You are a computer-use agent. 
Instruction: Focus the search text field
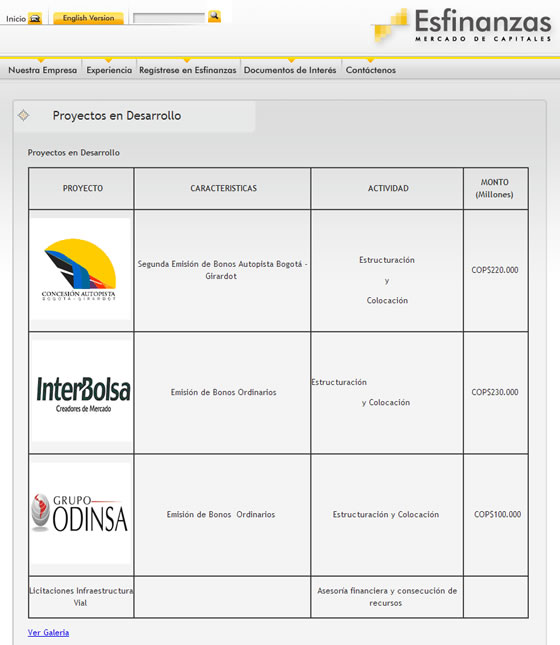point(169,18)
